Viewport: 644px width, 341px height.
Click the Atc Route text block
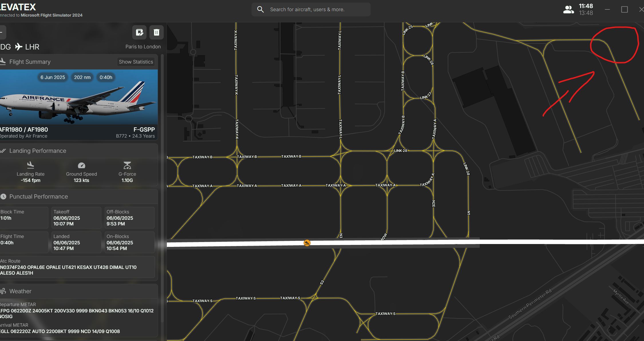(x=77, y=267)
